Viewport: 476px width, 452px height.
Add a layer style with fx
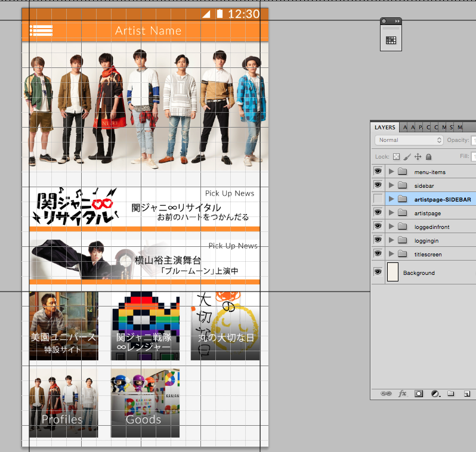403,394
